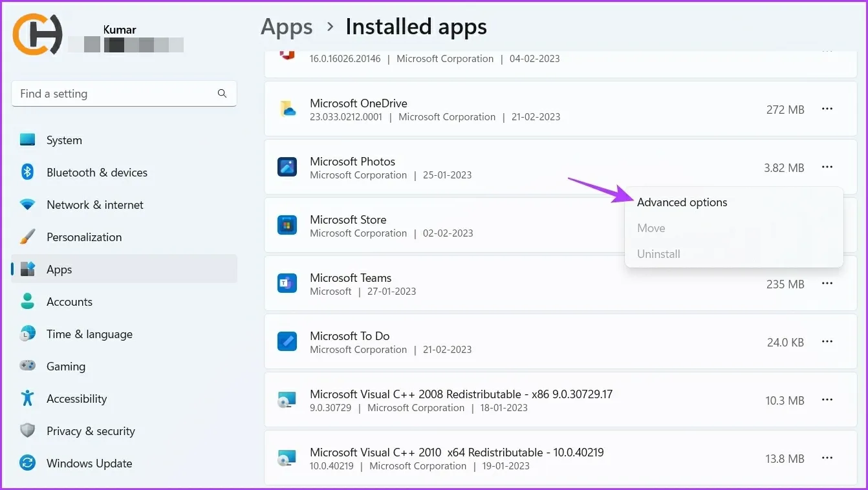Open the System settings icon

click(27, 140)
